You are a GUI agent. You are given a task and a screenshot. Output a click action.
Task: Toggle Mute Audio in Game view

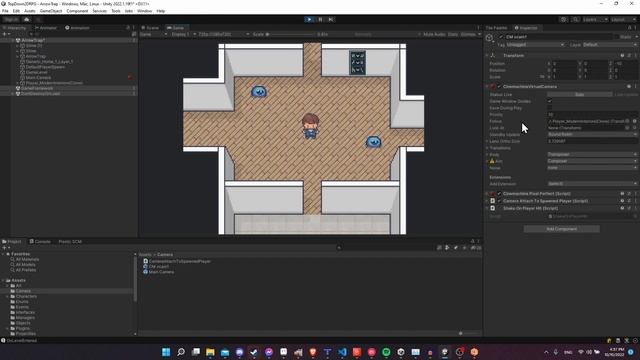click(434, 34)
